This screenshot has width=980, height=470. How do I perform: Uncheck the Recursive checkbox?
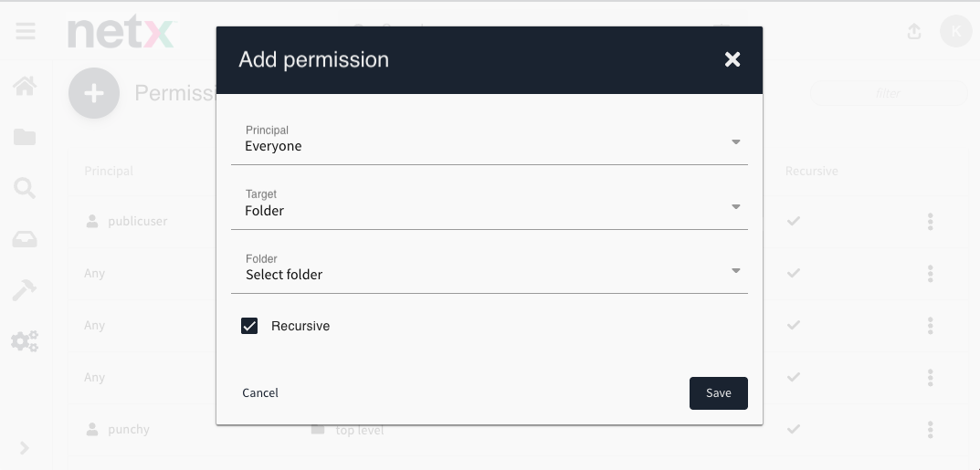coord(249,326)
